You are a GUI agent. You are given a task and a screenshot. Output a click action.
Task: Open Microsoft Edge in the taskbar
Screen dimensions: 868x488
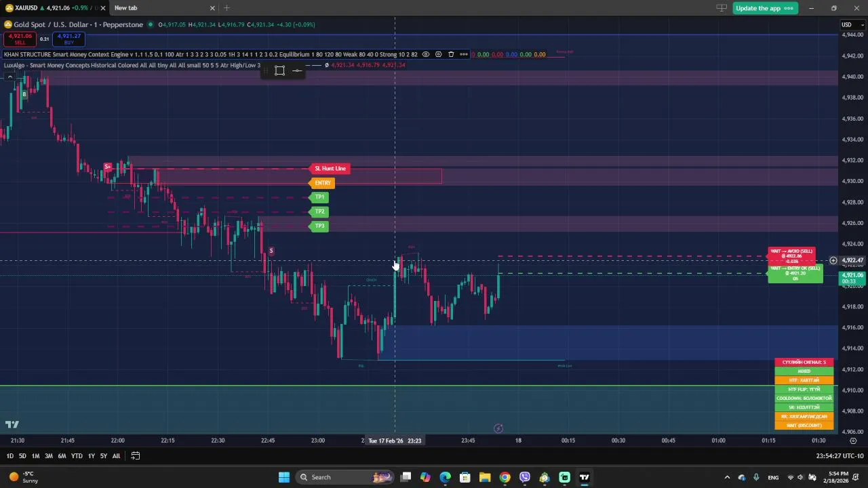pos(445,477)
